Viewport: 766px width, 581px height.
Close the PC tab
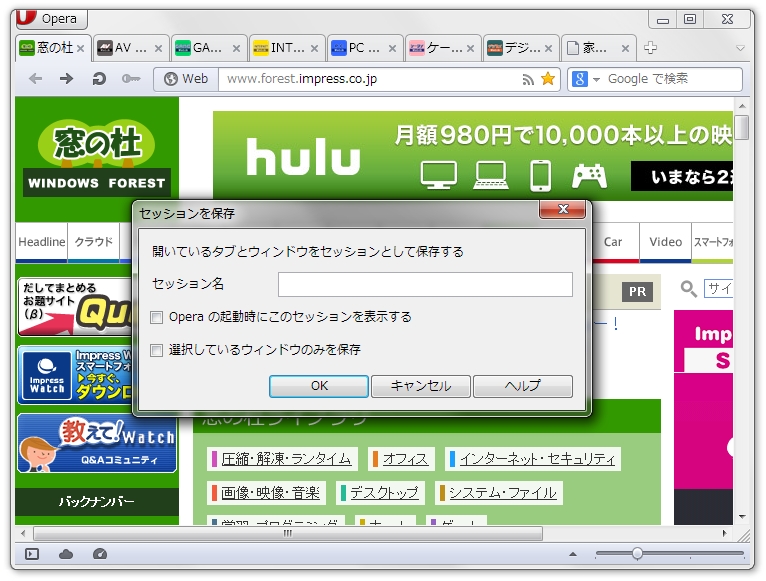[392, 48]
